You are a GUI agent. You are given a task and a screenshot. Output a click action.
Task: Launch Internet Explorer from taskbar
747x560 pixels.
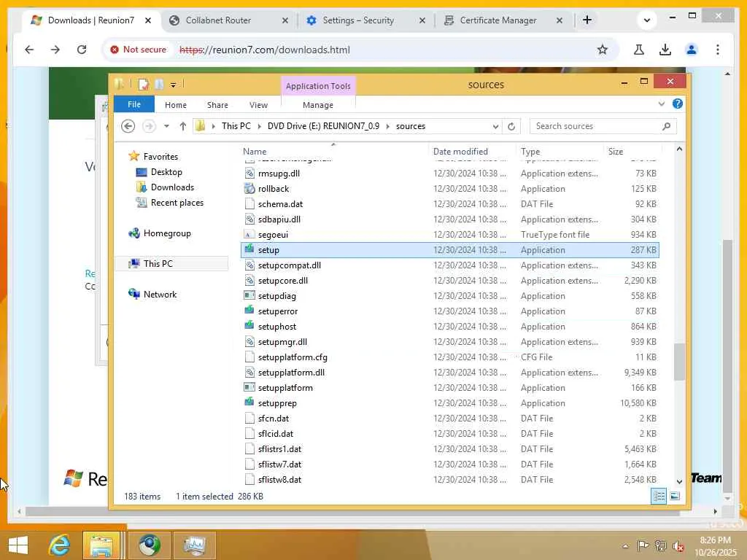click(60, 545)
